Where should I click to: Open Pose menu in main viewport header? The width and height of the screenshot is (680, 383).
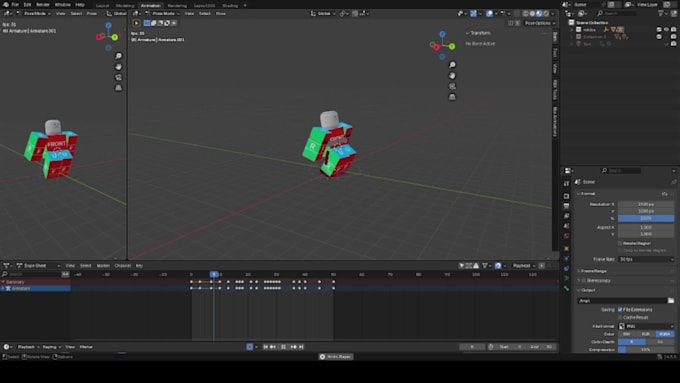pyautogui.click(x=221, y=13)
